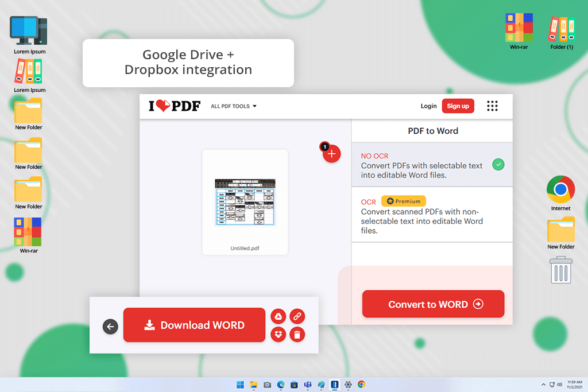
Task: Click the Sign up button
Action: tap(458, 106)
